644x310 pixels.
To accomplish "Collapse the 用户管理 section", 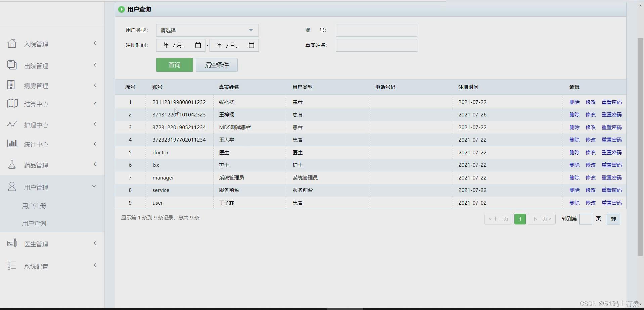I will pos(94,186).
